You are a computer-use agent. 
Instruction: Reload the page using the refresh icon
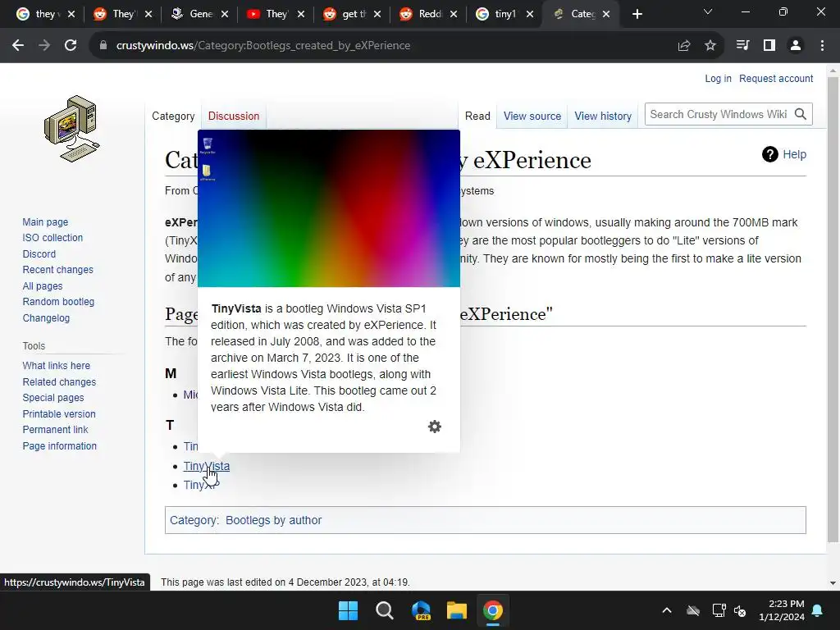point(71,46)
